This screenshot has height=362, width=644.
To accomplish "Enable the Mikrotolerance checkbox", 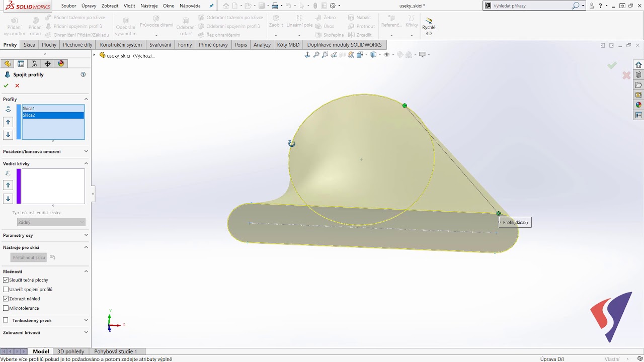I will point(6,308).
